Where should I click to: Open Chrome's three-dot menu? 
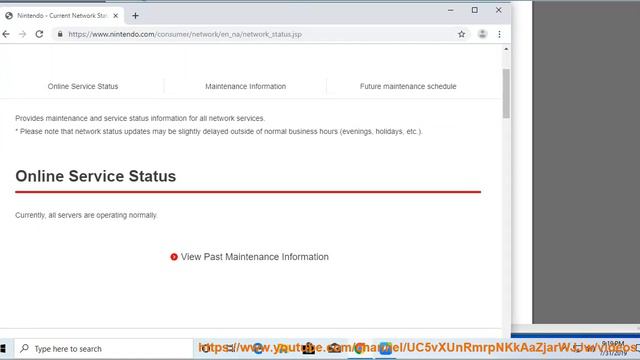[499, 34]
